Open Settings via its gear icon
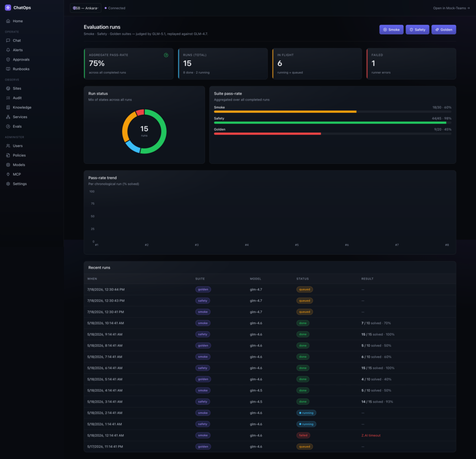 pos(8,184)
